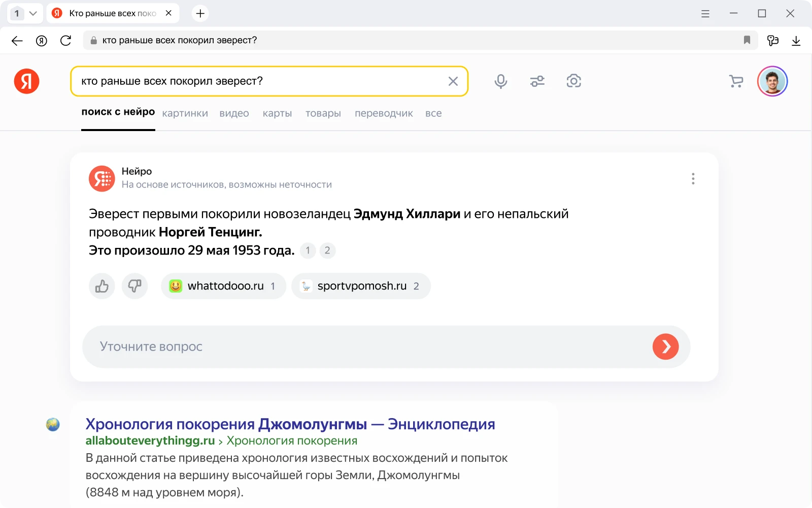Start voice search with microphone icon
812x508 pixels.
click(501, 81)
